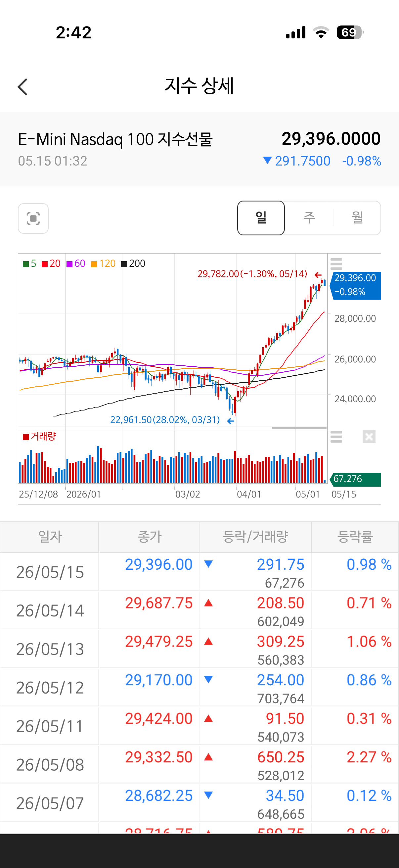Tap the 거래량 volume legend label
Screen dimensions: 399x868
pos(43,436)
